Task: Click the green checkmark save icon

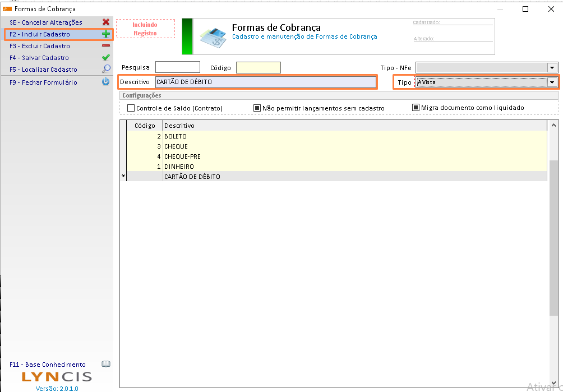Action: (105, 58)
